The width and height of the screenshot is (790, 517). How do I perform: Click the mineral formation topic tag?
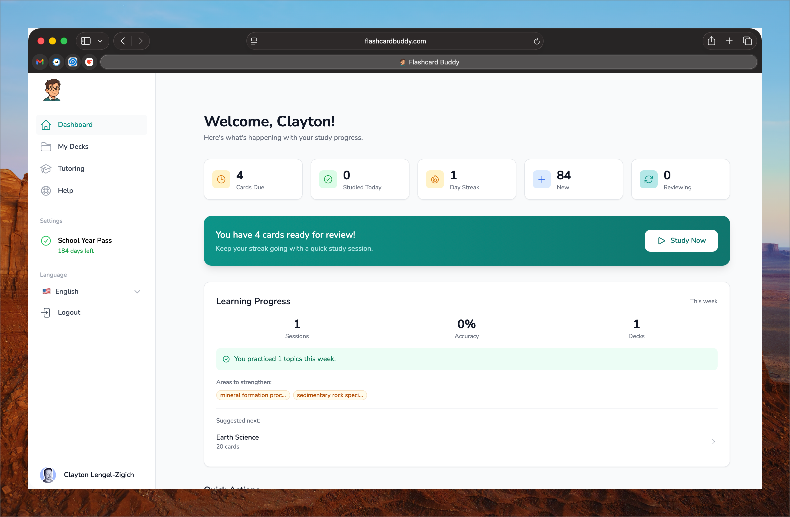(252, 395)
